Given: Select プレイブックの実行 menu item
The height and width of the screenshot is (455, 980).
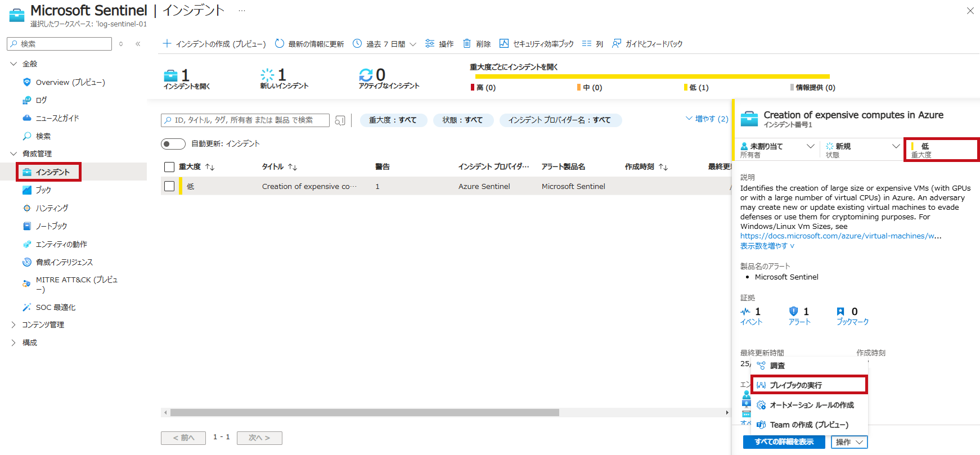Looking at the screenshot, I should tap(810, 385).
